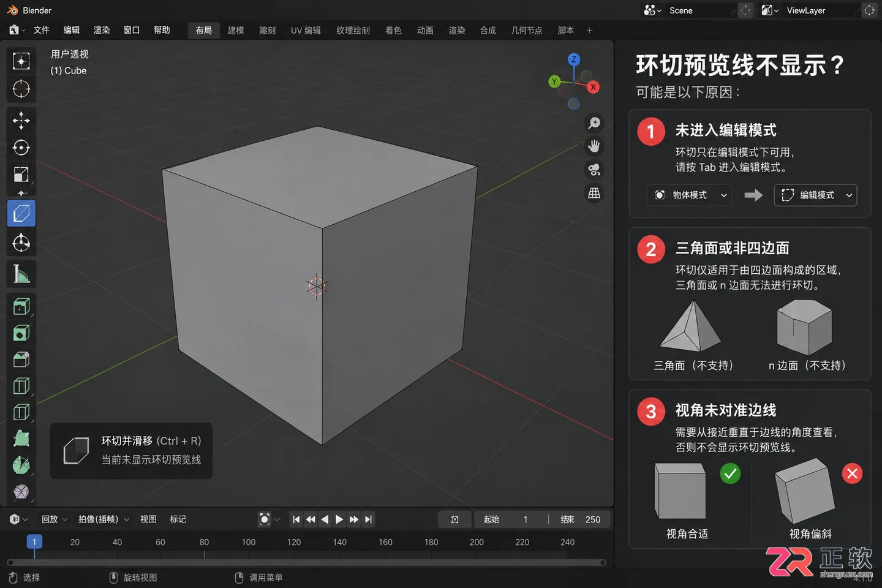Select the Scale tool

tap(21, 175)
